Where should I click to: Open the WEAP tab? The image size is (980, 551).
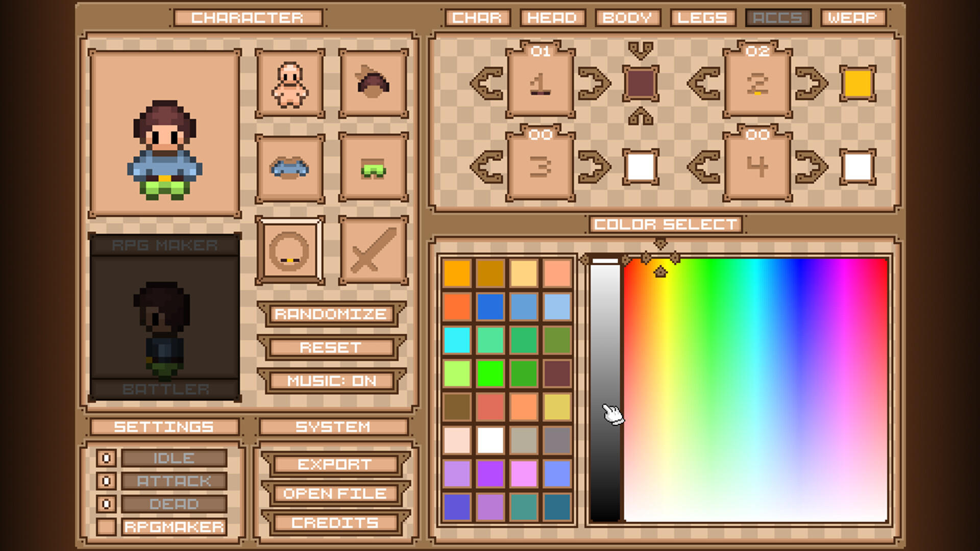(x=852, y=18)
